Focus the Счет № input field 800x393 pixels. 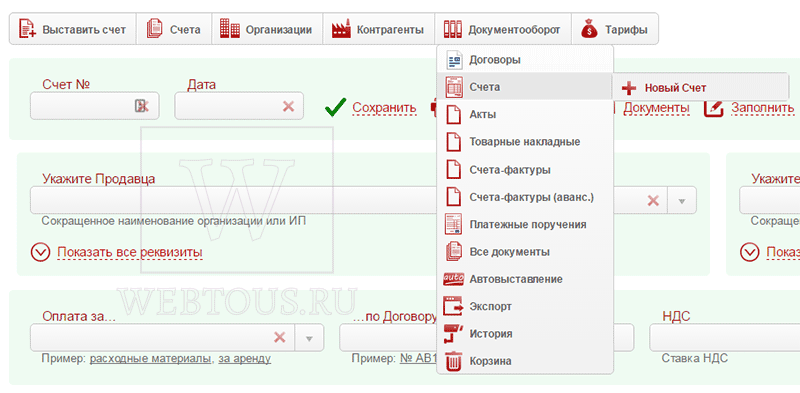click(94, 106)
